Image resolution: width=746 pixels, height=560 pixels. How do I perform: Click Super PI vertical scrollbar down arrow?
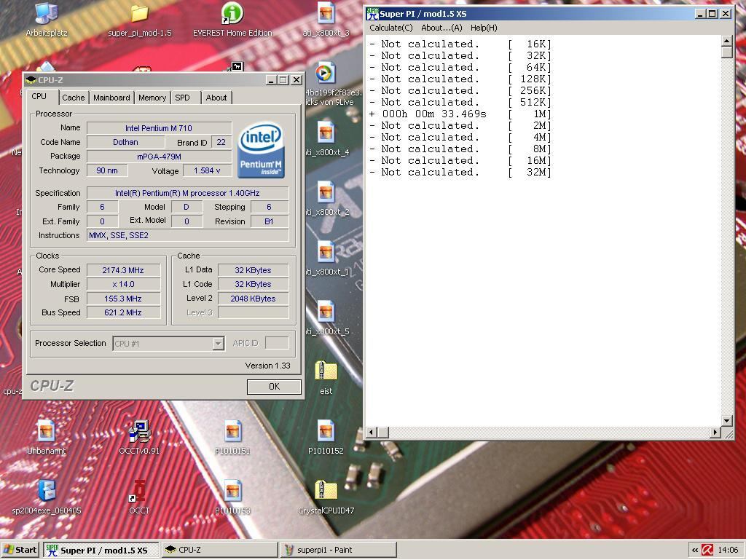[x=726, y=420]
